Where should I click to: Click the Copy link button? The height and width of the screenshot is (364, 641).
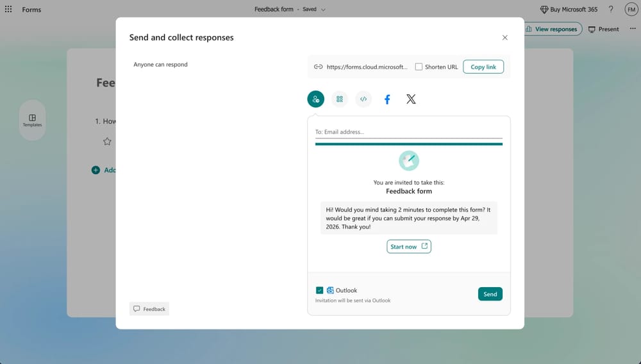click(483, 67)
